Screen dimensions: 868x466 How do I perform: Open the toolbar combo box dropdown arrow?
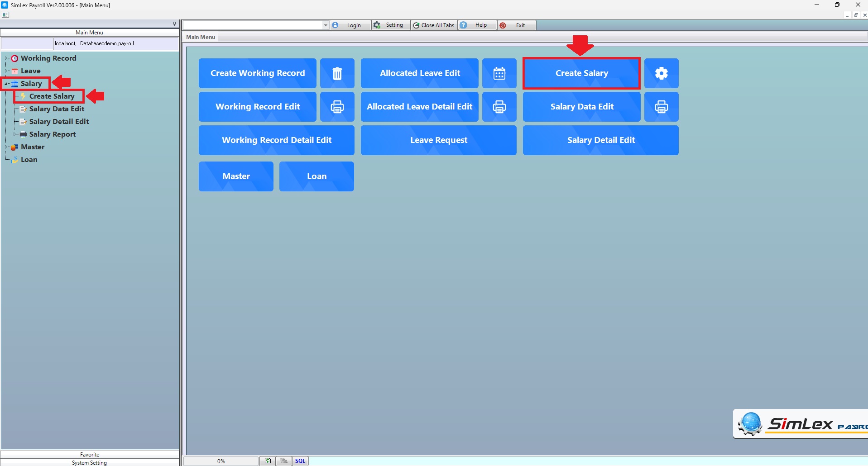[x=325, y=25]
